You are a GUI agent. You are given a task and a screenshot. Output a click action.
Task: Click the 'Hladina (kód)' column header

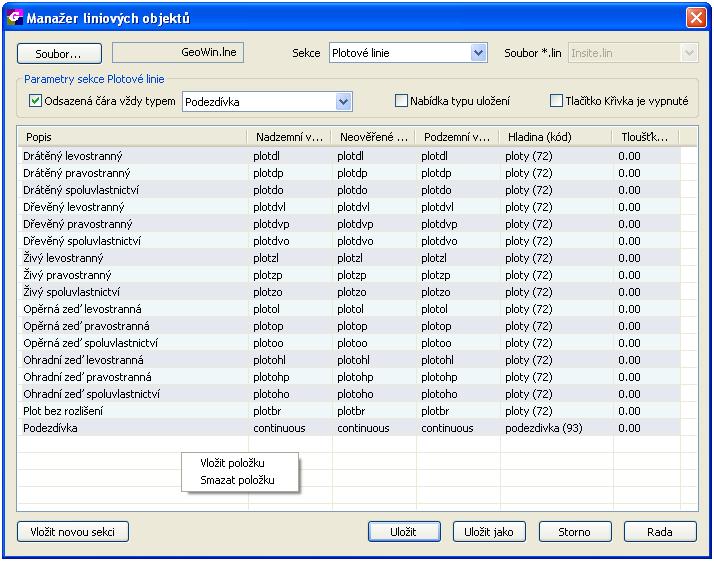tap(556, 137)
